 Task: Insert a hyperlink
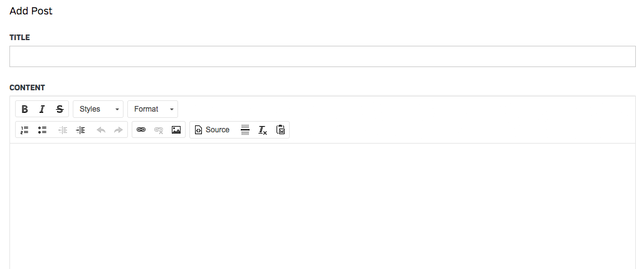tap(141, 130)
